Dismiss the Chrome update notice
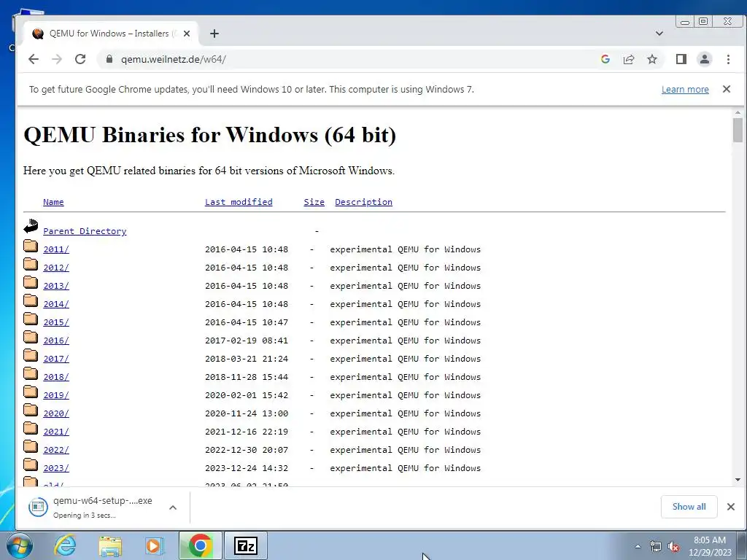This screenshot has height=560, width=747. 726,89
